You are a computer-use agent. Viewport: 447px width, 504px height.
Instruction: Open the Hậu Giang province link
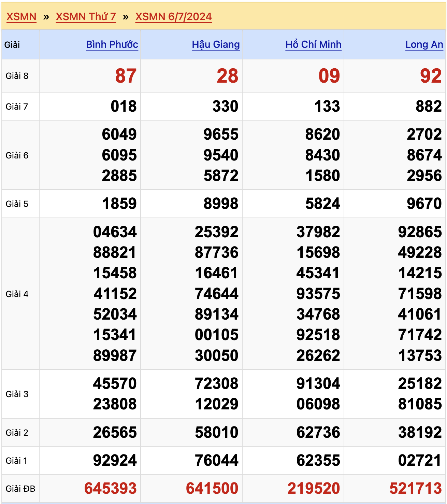coord(216,44)
